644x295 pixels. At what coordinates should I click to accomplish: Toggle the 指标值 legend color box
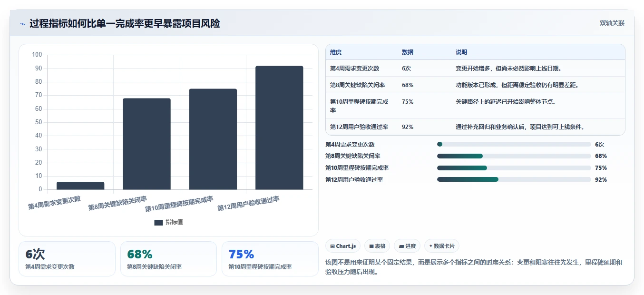point(158,222)
